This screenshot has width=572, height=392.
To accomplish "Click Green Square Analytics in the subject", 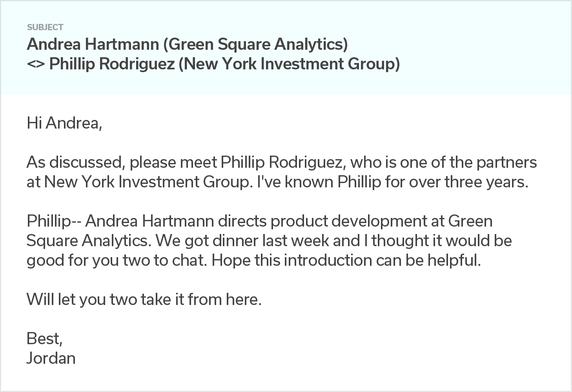I will tap(255, 44).
